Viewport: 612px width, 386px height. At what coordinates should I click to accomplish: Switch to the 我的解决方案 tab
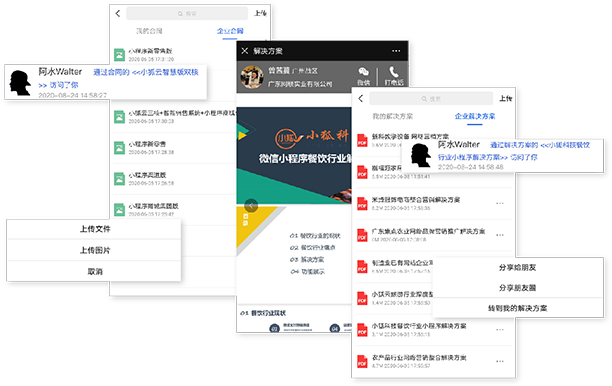click(x=392, y=116)
